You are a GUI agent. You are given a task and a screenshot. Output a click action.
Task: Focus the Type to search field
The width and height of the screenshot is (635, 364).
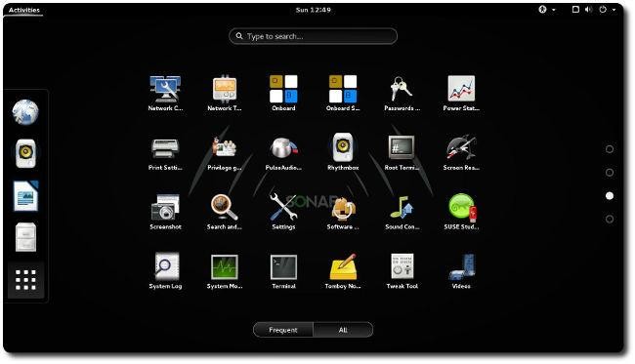pyautogui.click(x=313, y=36)
